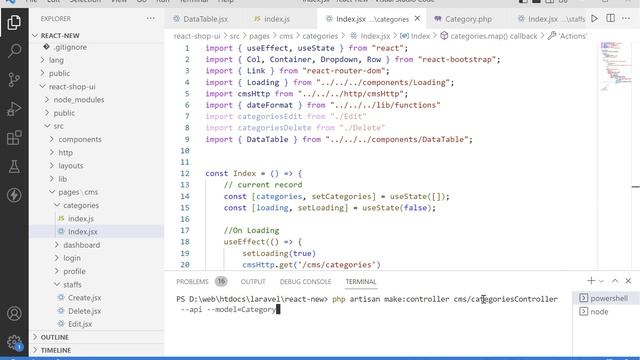Image resolution: width=640 pixels, height=360 pixels.
Task: Add a new terminal with plus icon
Action: pyautogui.click(x=591, y=281)
